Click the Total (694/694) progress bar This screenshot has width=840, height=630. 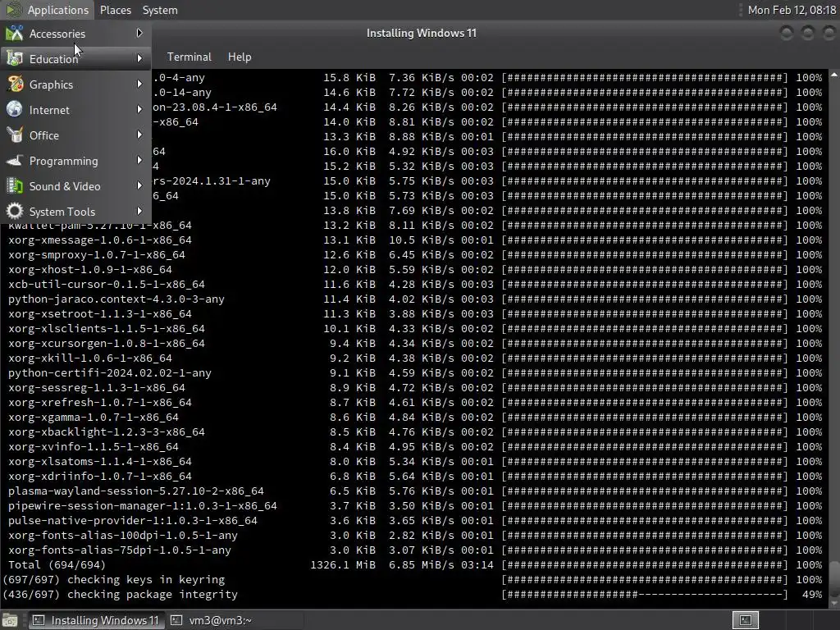[645, 564]
